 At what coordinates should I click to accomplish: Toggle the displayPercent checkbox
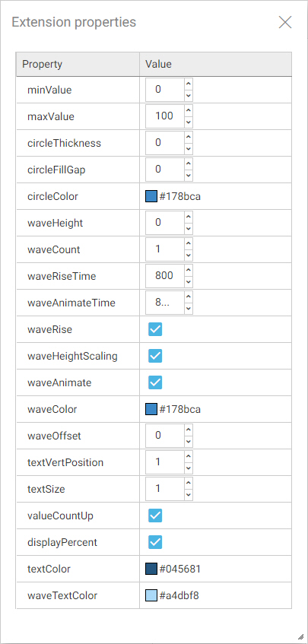click(x=155, y=542)
